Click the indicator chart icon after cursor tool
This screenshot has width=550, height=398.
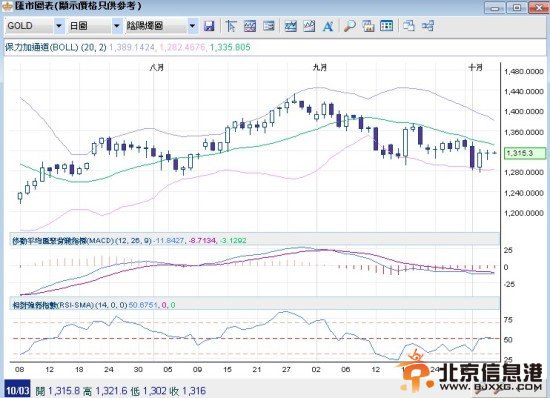tap(250, 26)
